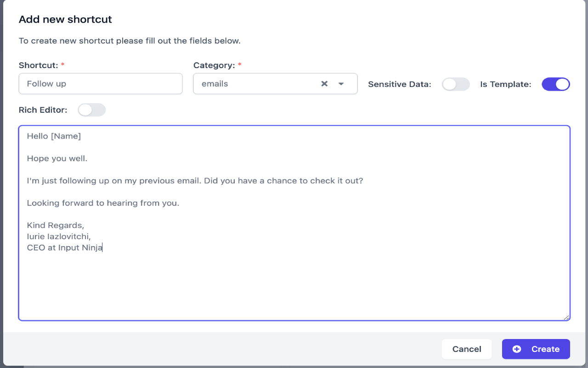The image size is (588, 368).
Task: Focus the Shortcut field containing Follow up
Action: pyautogui.click(x=101, y=84)
